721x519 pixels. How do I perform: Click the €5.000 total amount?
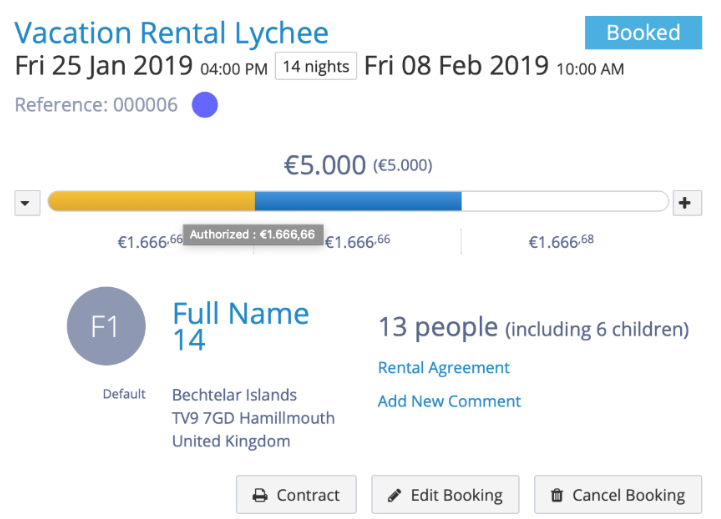[325, 165]
